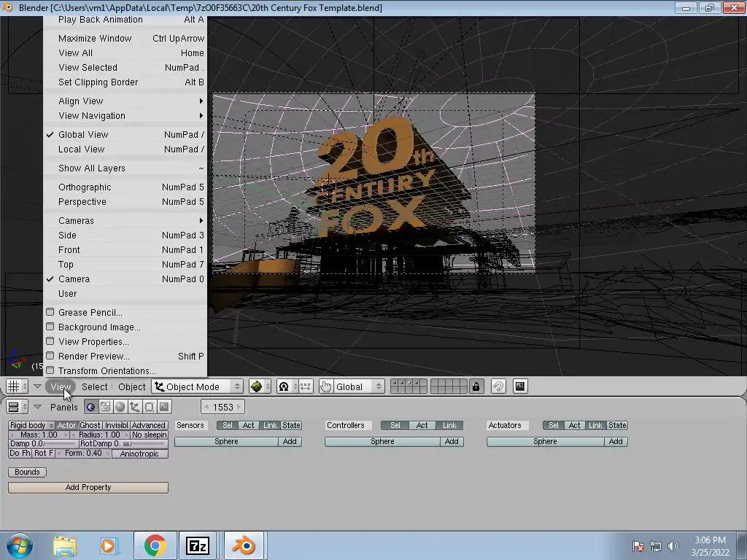Click the volume speaker icon in tray

tap(673, 546)
